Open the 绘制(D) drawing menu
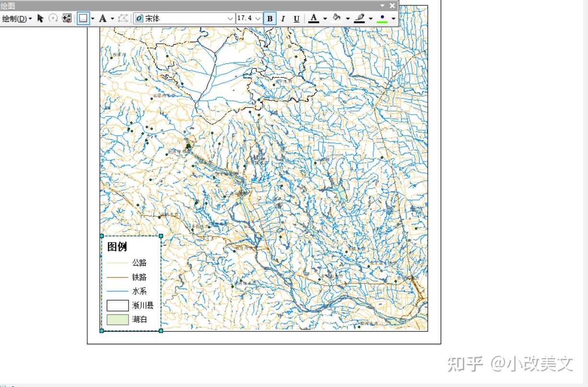 point(16,19)
